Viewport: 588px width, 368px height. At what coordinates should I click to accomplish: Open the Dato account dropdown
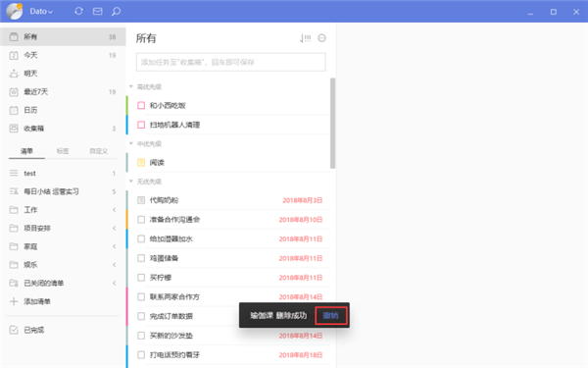[x=41, y=11]
